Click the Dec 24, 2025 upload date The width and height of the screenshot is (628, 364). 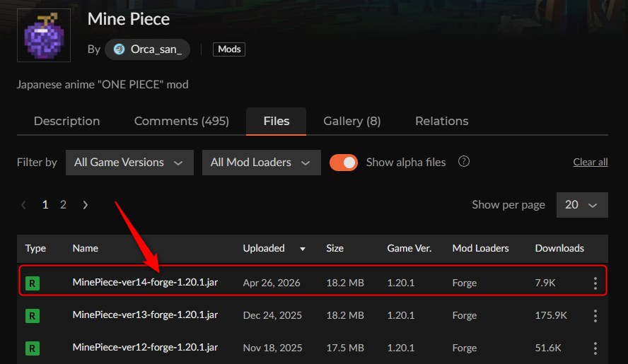(272, 315)
